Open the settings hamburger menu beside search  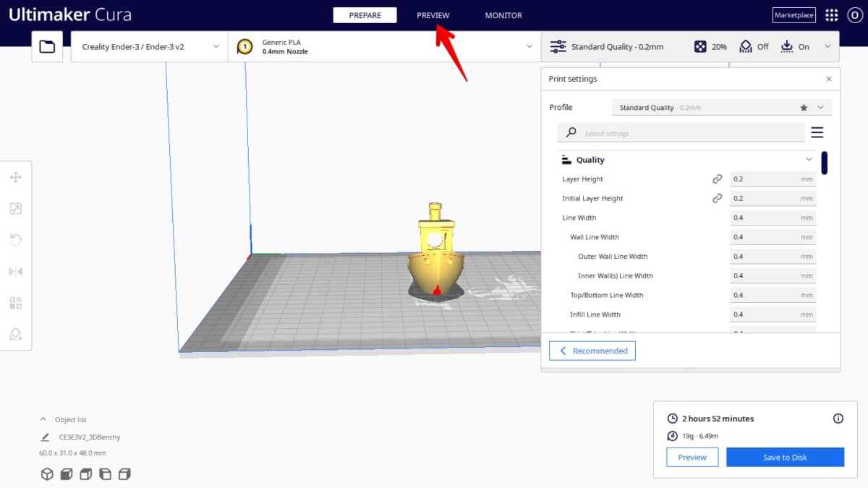point(817,132)
